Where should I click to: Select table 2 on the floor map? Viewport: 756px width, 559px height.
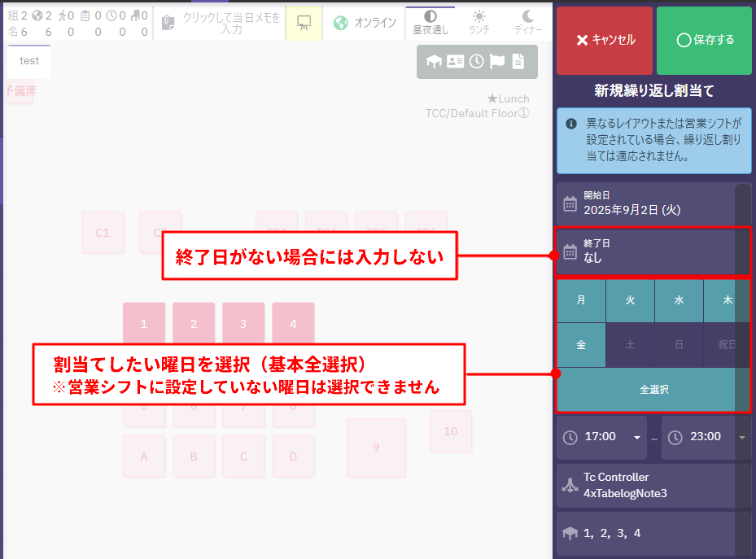click(x=194, y=323)
